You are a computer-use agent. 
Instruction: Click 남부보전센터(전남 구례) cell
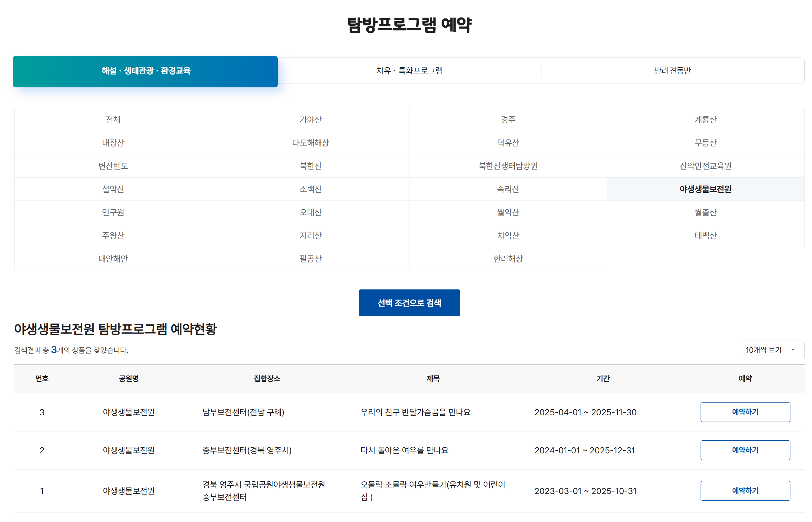[243, 412]
